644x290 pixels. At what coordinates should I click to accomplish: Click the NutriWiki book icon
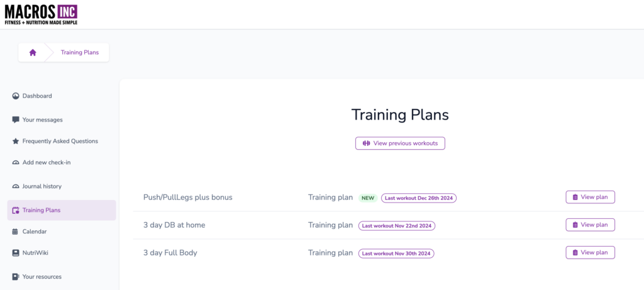point(16,253)
